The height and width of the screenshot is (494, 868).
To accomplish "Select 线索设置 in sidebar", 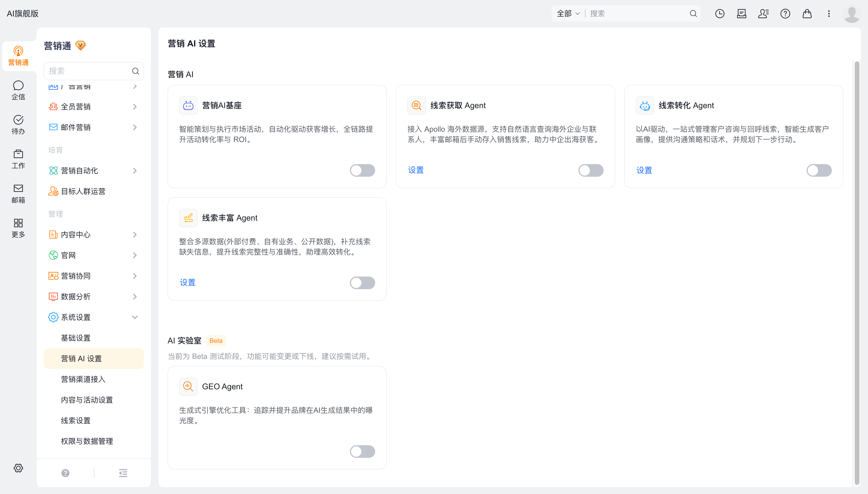I will tap(94, 420).
